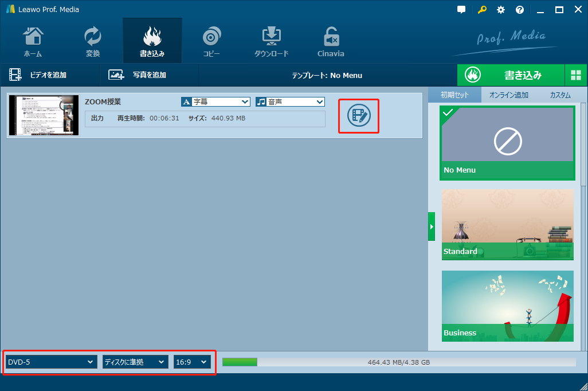Screen dimensions: 588x391
Task: Open the 音声 audio track dropdown
Action: [x=290, y=101]
